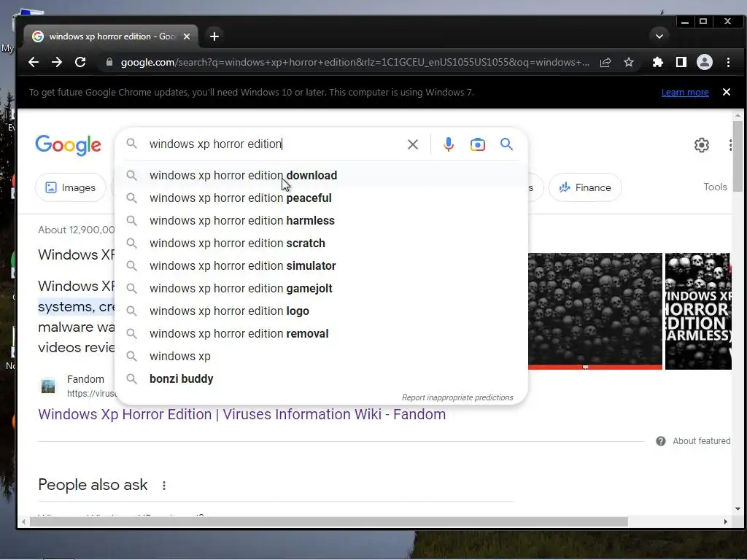Open the Chrome profile avatar
The image size is (747, 560).
tap(705, 63)
